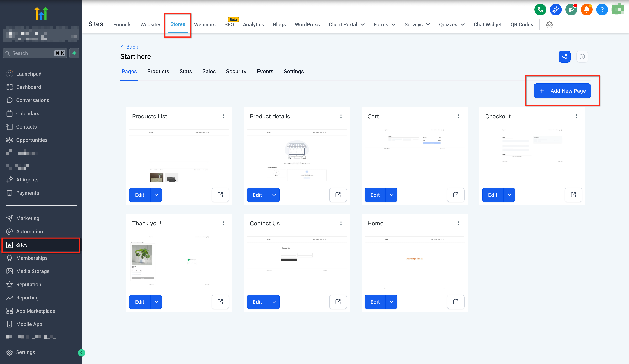Open the orange notifications bell
This screenshot has width=629, height=364.
coord(586,10)
